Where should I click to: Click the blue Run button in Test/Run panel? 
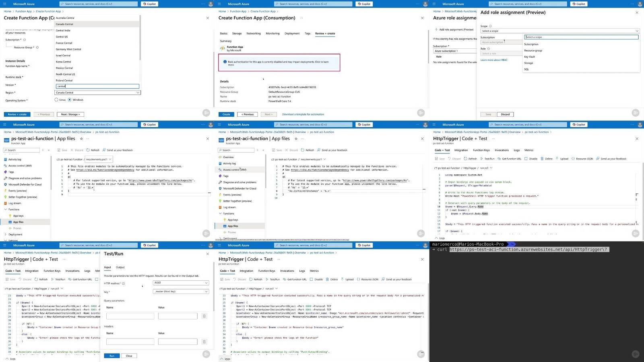click(x=112, y=356)
